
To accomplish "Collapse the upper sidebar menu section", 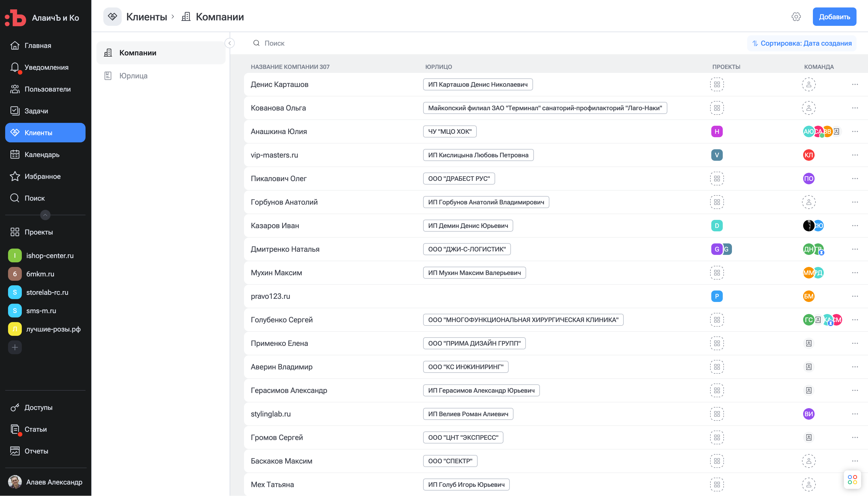I will [45, 215].
